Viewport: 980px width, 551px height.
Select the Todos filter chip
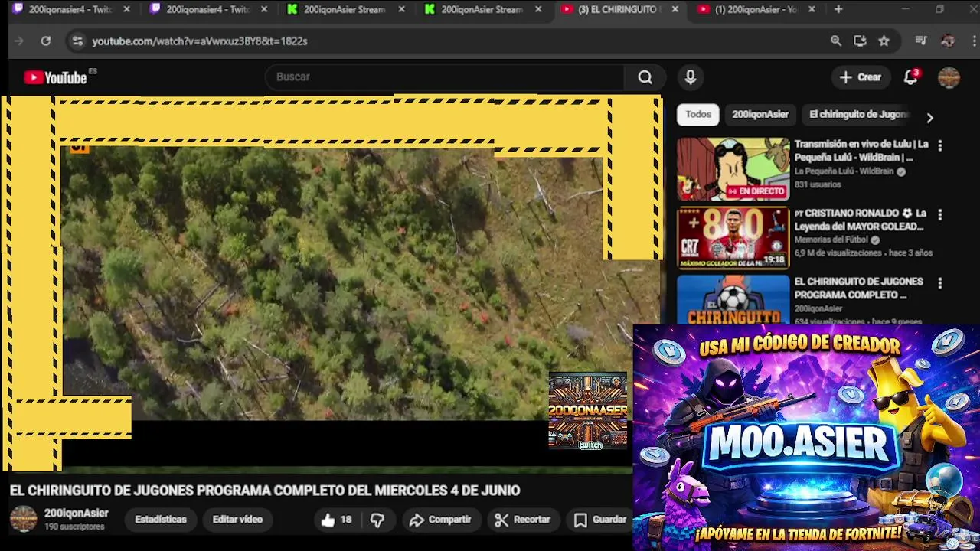(x=698, y=115)
